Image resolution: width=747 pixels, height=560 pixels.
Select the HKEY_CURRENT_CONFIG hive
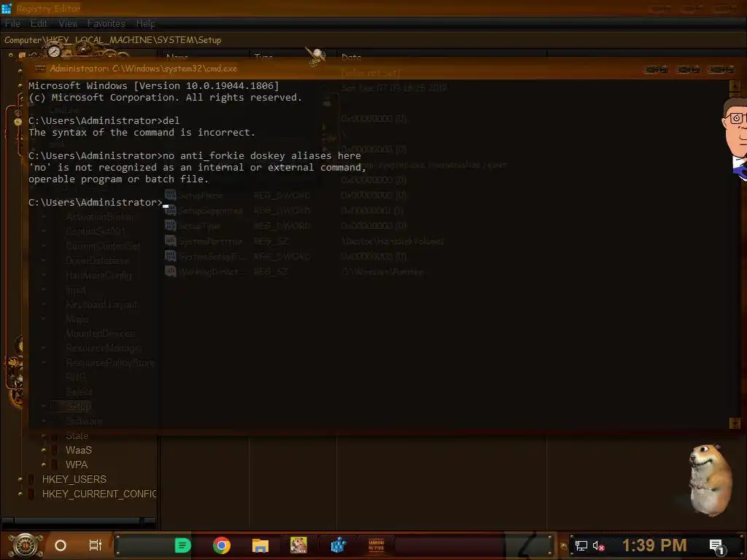pos(99,494)
